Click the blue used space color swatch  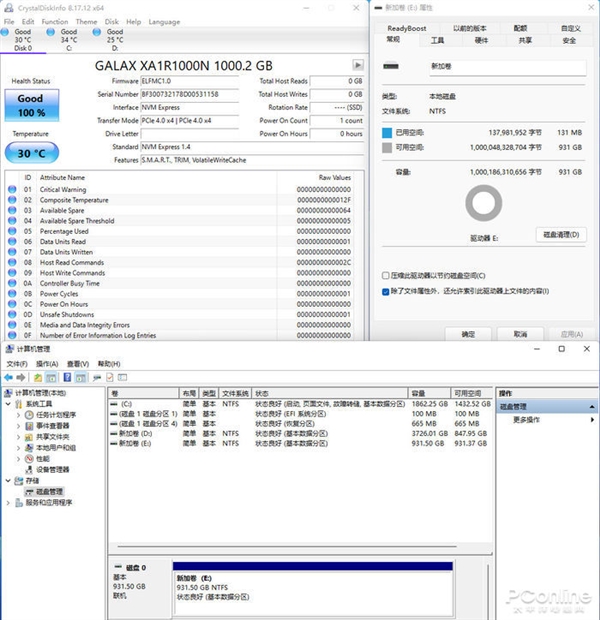click(387, 133)
